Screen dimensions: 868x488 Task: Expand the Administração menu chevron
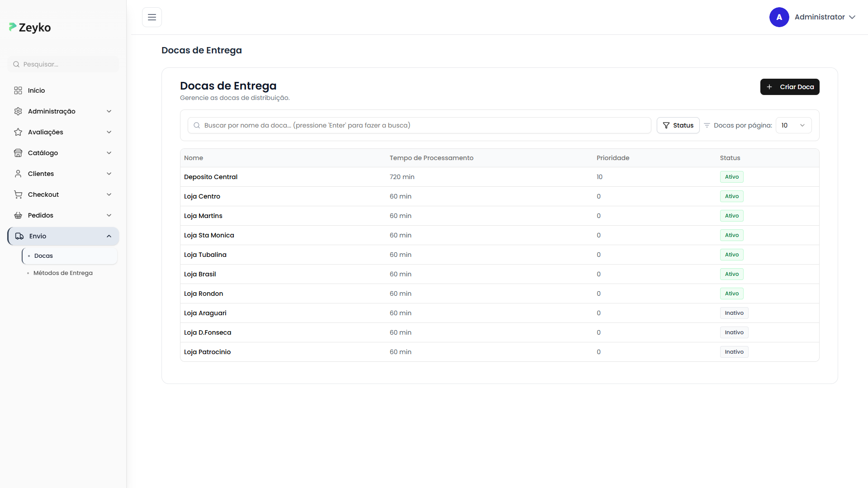[x=109, y=111]
